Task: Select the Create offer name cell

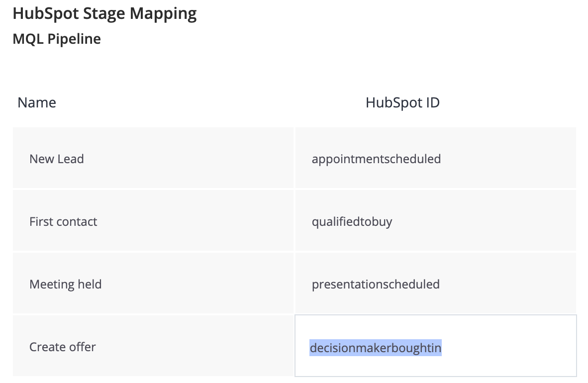Action: coord(153,346)
